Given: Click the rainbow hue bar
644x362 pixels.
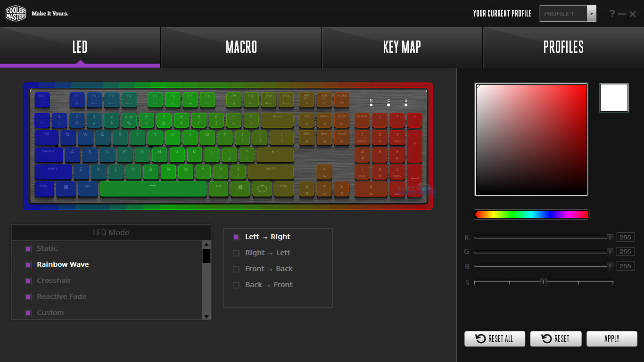Looking at the screenshot, I should pyautogui.click(x=531, y=214).
